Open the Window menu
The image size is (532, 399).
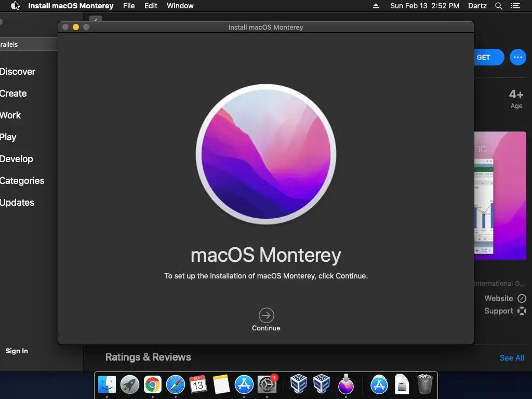pyautogui.click(x=180, y=6)
